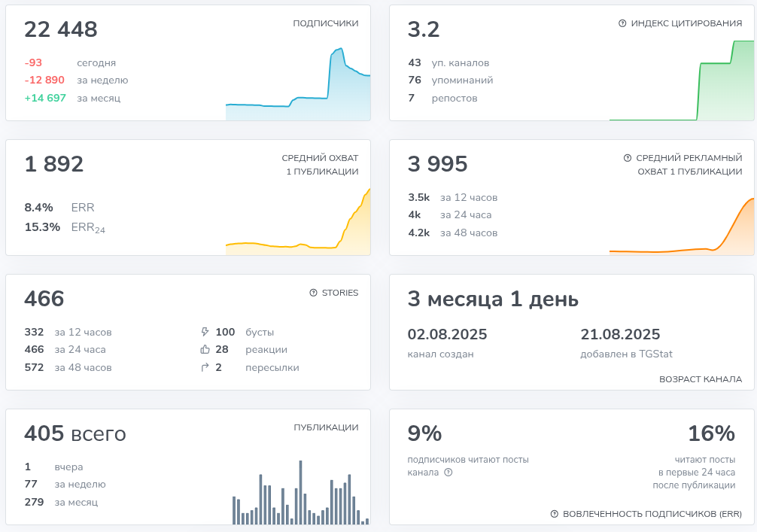Viewport: 757px width, 532px height.
Task: Open the help icon near СРЕДНИЙ РЕКЛАМНЫЙ ОХВАТ
Action: tap(628, 158)
